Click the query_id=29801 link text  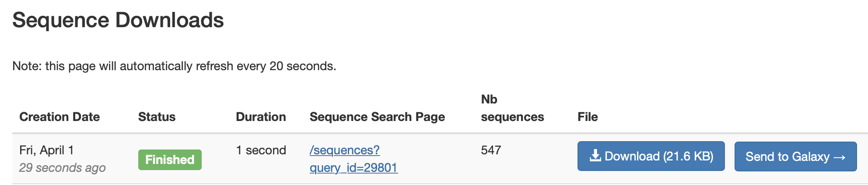tap(353, 168)
